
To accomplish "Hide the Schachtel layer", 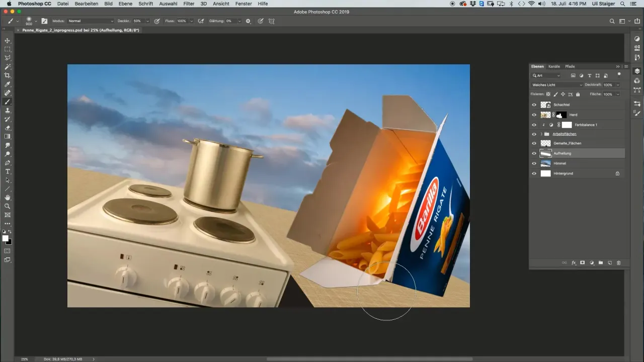I will 534,105.
